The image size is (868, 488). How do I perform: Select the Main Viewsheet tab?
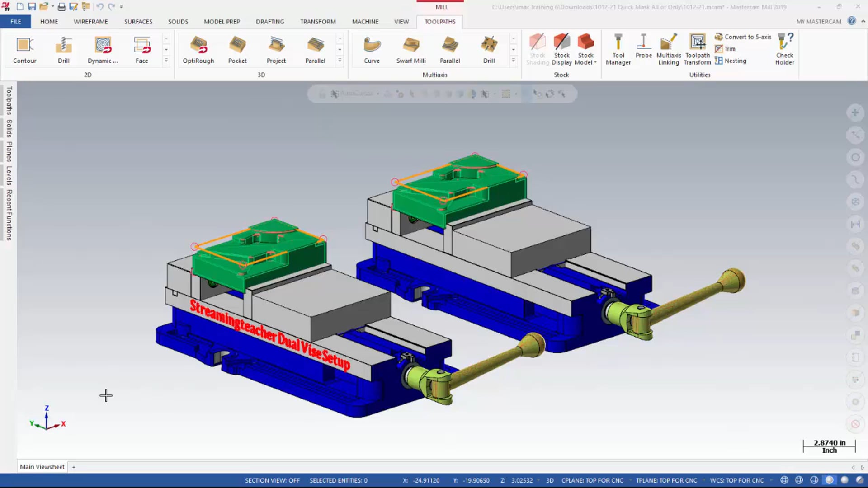coord(42,467)
